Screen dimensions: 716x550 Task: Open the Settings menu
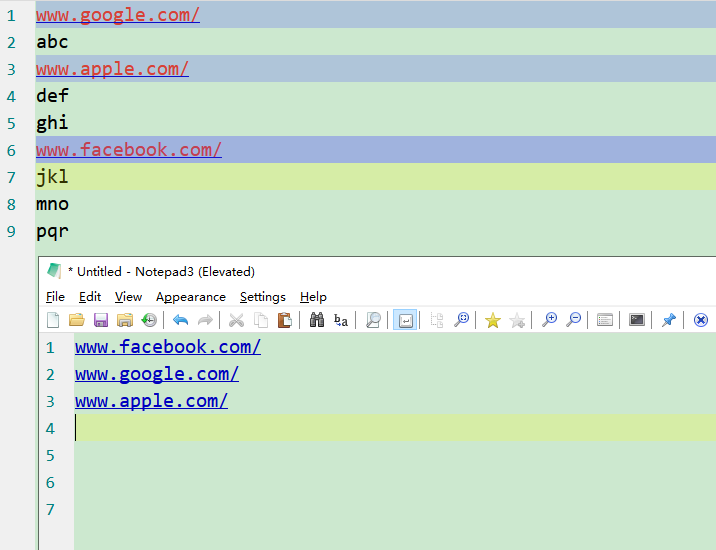coord(263,297)
